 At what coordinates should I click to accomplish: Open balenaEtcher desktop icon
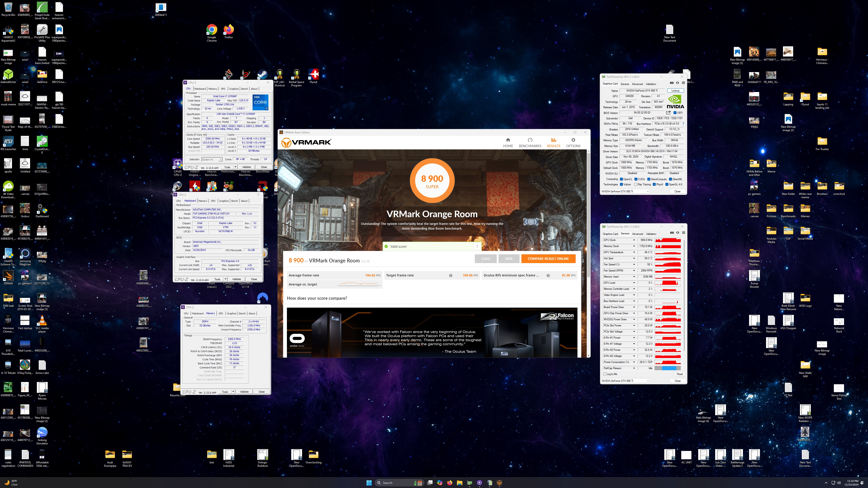(8, 76)
